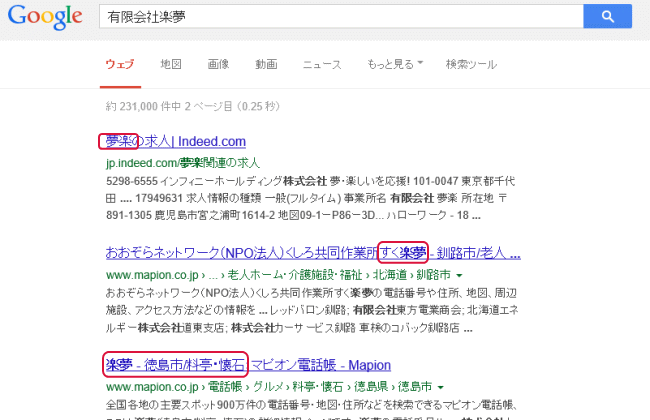Open the おおぞらネットワーク(NPO法人) result link
This screenshot has height=420, width=650.
[x=313, y=252]
